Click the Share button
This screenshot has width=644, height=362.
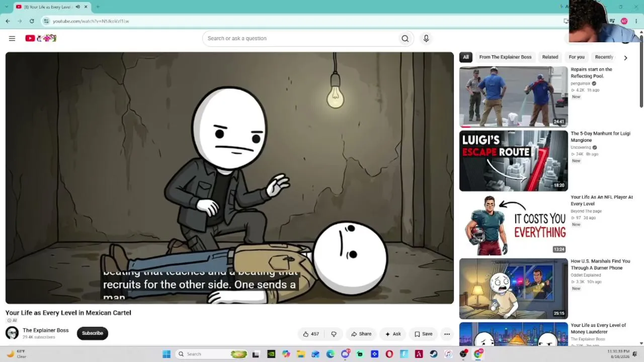[x=361, y=334]
